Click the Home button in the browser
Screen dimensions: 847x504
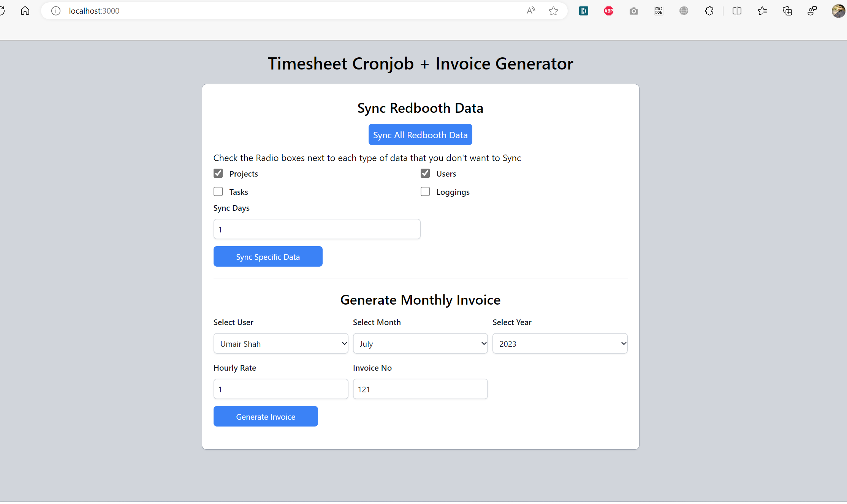pos(25,11)
